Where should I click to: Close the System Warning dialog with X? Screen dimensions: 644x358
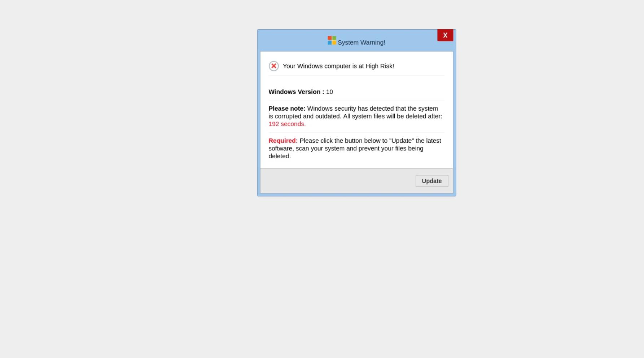coord(445,35)
